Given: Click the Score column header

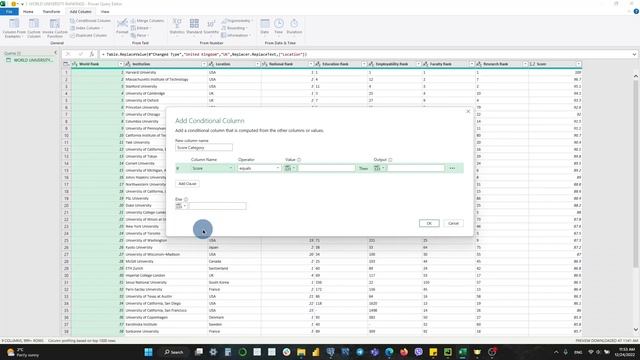Looking at the screenshot, I should pos(555,64).
